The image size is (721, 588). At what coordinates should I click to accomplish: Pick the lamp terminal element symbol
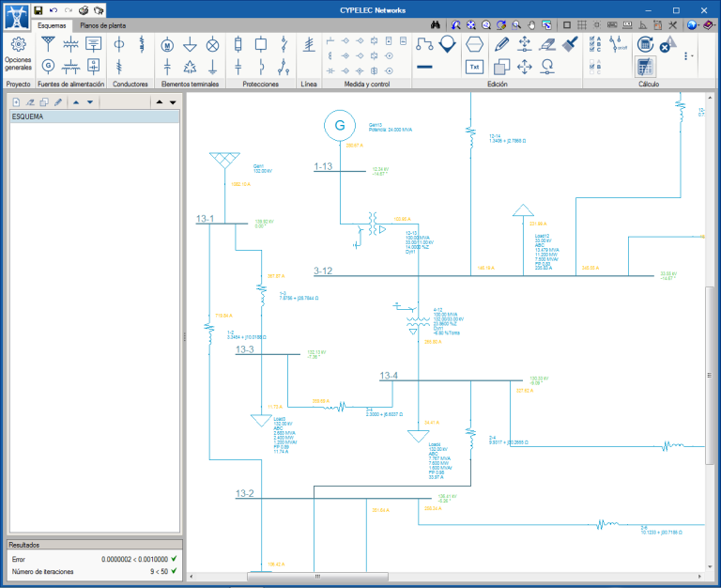click(x=212, y=44)
